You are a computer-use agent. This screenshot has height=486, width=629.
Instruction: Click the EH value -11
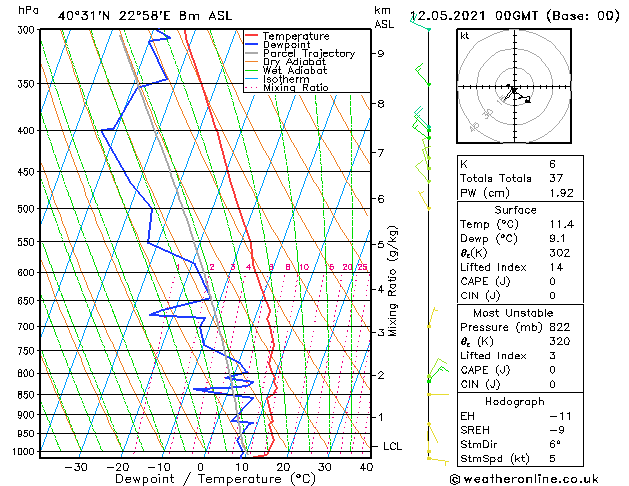560,416
